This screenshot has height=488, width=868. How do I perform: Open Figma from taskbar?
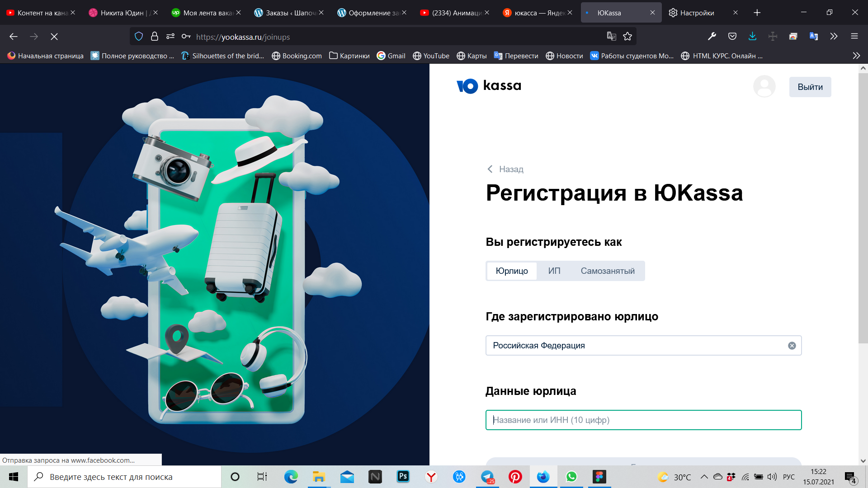(x=599, y=477)
